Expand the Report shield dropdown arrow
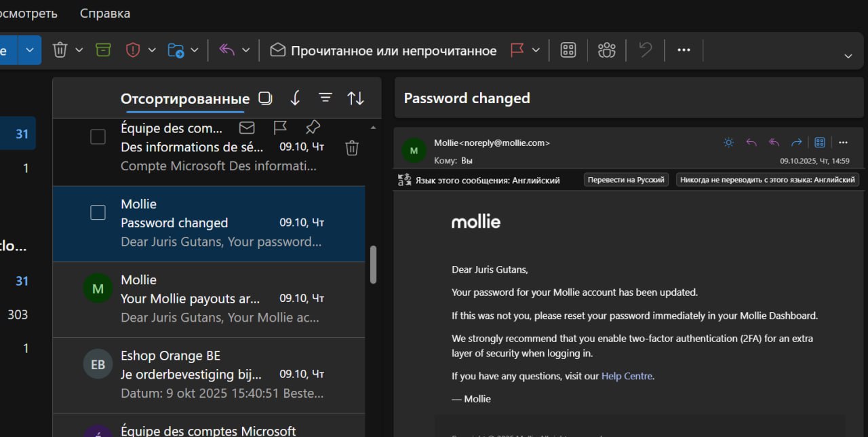 point(152,50)
